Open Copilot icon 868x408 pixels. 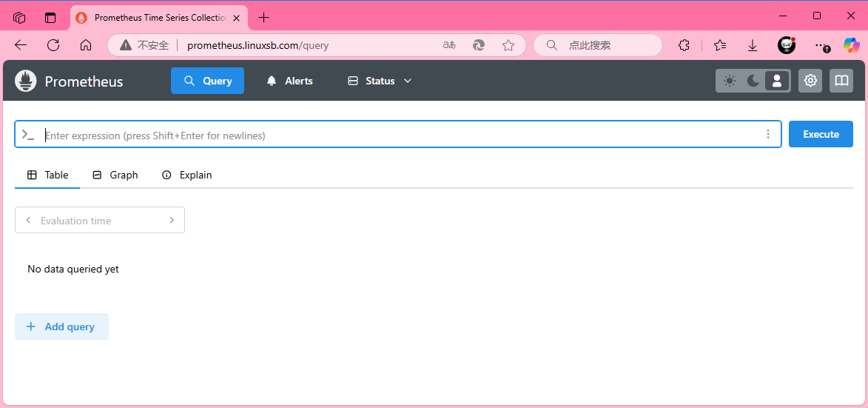pyautogui.click(x=852, y=45)
